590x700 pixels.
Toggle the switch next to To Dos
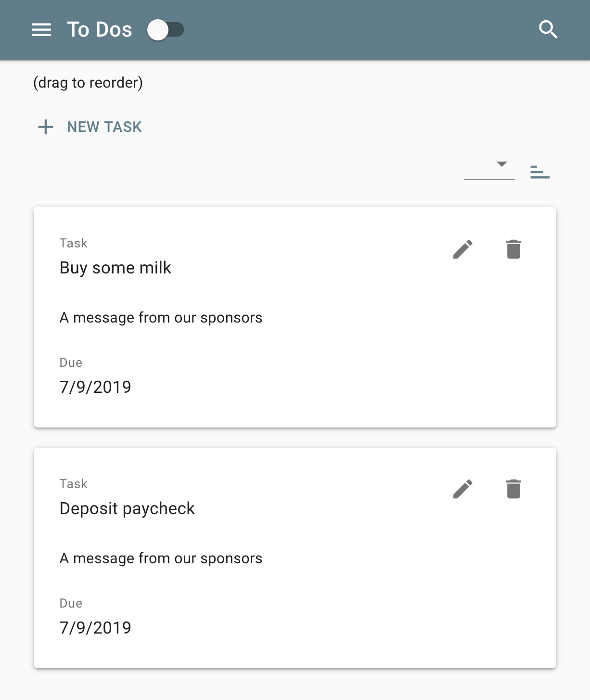click(166, 30)
